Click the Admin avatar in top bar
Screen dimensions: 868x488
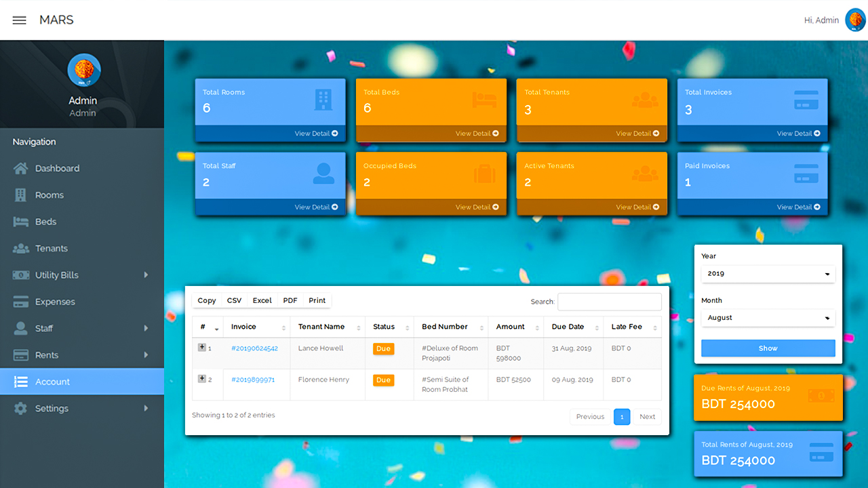pos(855,20)
